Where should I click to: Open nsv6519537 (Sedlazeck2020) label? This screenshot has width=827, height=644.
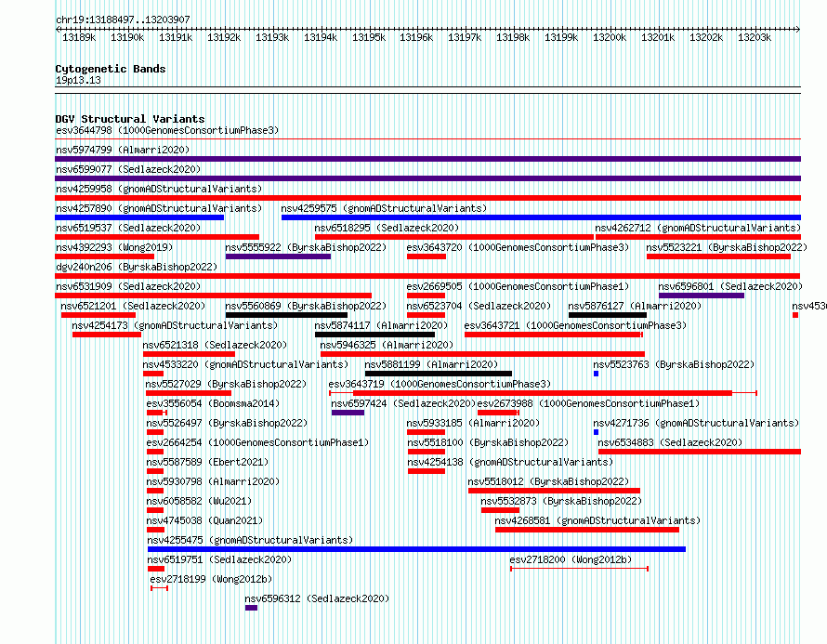pos(128,228)
